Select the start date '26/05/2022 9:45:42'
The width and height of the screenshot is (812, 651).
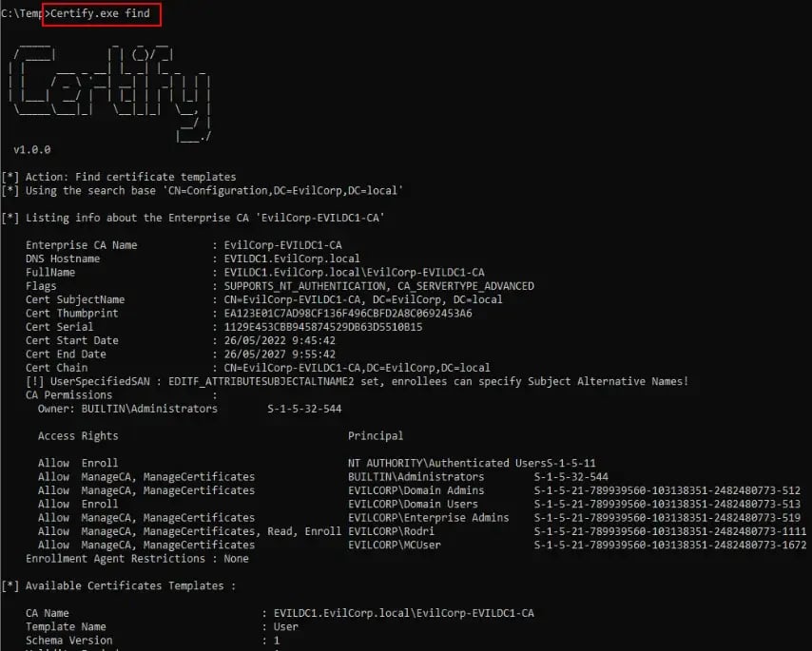(x=280, y=340)
